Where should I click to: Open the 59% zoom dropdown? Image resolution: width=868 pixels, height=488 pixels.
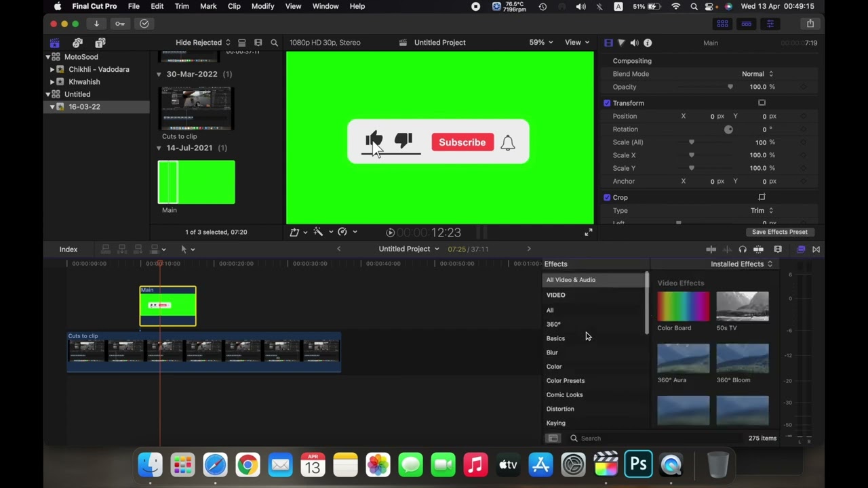541,43
